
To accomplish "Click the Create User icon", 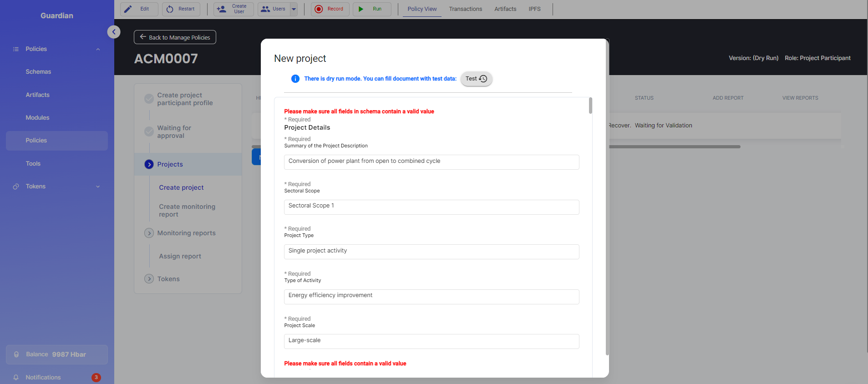I will click(x=222, y=9).
